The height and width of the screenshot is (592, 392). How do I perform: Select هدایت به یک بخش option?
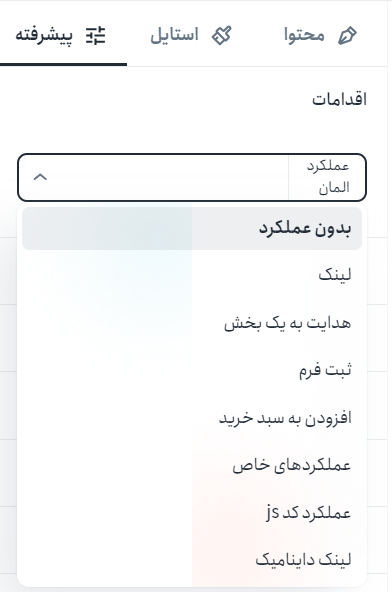[192, 323]
